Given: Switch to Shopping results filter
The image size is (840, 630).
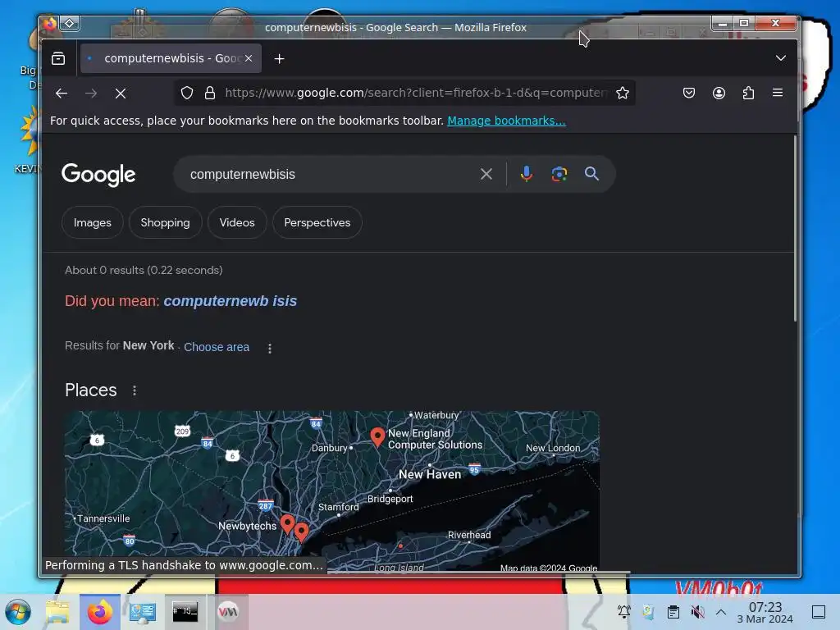Looking at the screenshot, I should [x=165, y=222].
